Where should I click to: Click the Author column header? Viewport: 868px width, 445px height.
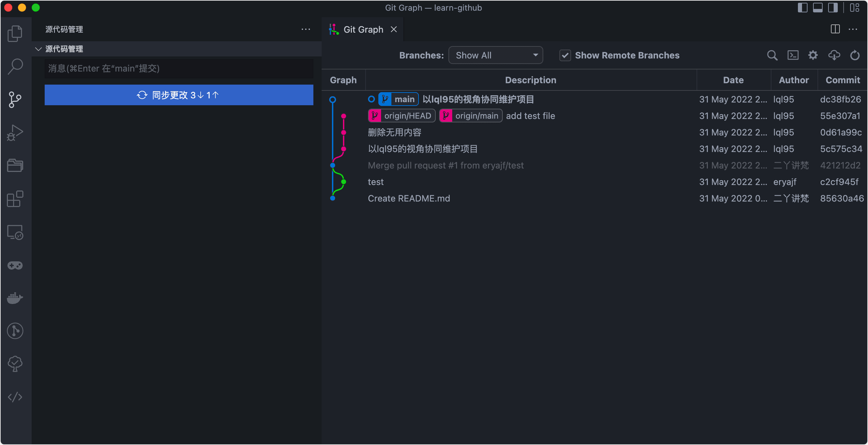click(x=794, y=80)
